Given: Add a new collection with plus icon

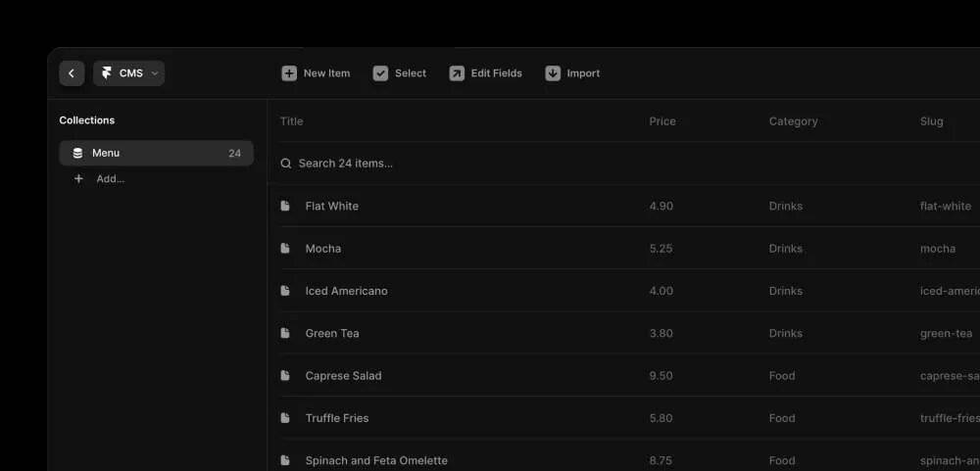Looking at the screenshot, I should (x=78, y=178).
